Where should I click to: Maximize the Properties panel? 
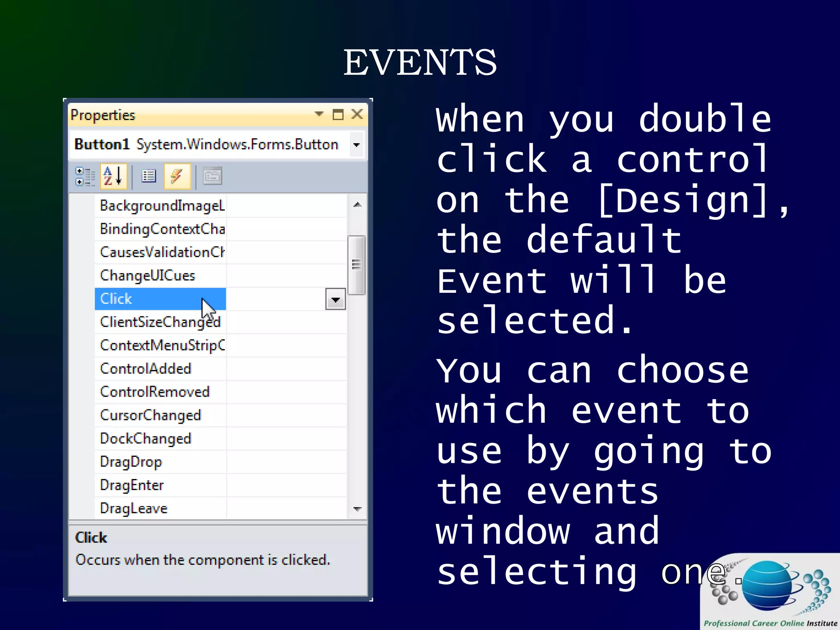click(338, 114)
